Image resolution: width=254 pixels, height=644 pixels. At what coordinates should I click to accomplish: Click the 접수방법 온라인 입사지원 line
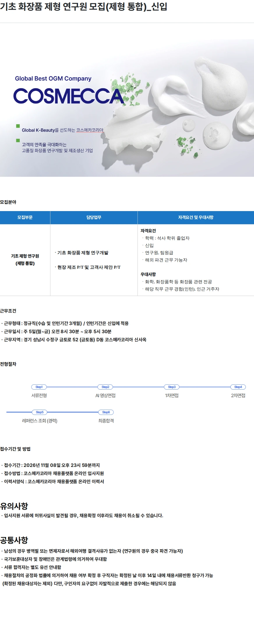[x=53, y=473]
